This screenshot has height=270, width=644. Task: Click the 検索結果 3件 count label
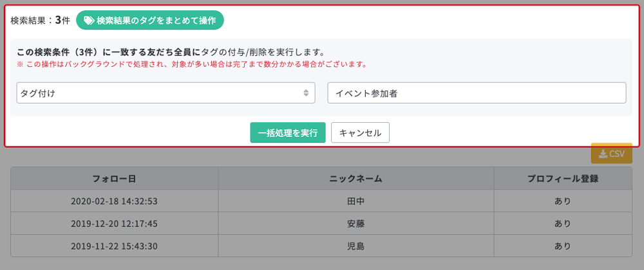coord(40,21)
